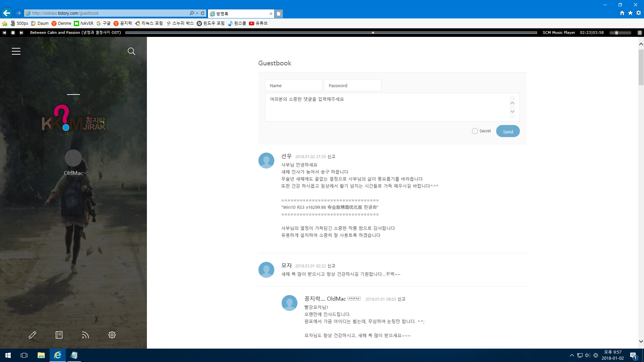This screenshot has height=362, width=644.
Task: Click the PROFILE badge beside OldMac
Action: pyautogui.click(x=354, y=299)
